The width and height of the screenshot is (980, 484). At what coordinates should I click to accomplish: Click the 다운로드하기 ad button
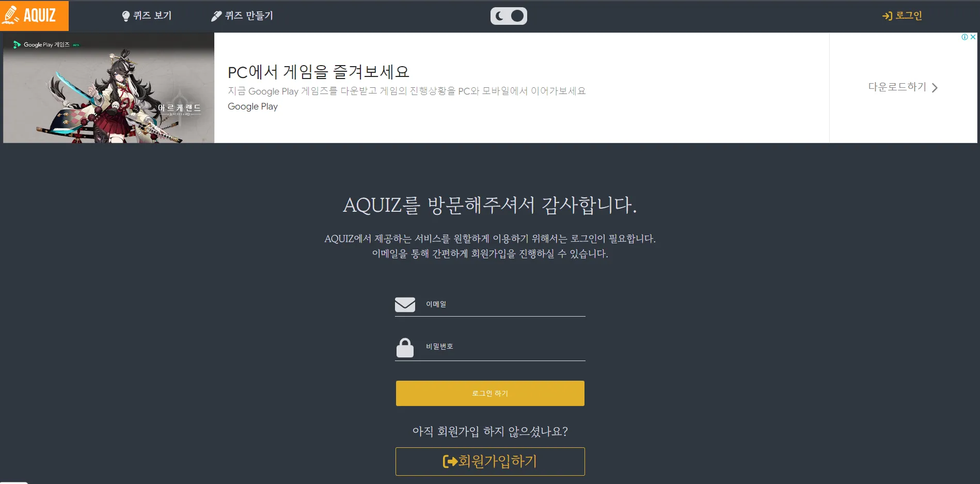pos(903,87)
